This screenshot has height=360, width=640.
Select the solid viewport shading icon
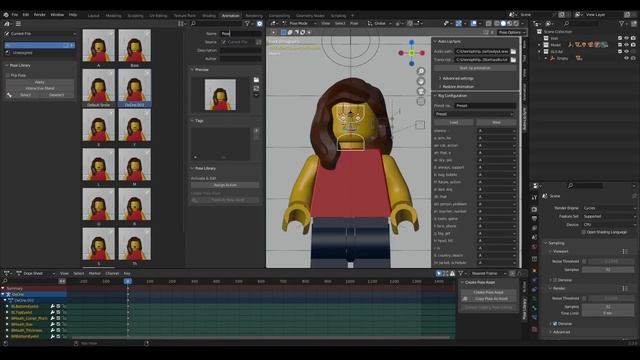point(503,24)
